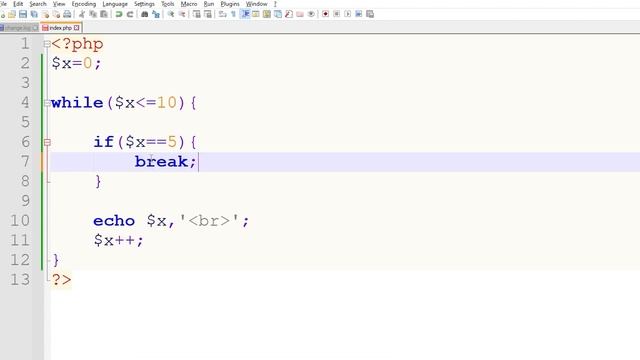Disable the highlighted indent guide toggle
This screenshot has height=360, width=640.
click(245, 14)
